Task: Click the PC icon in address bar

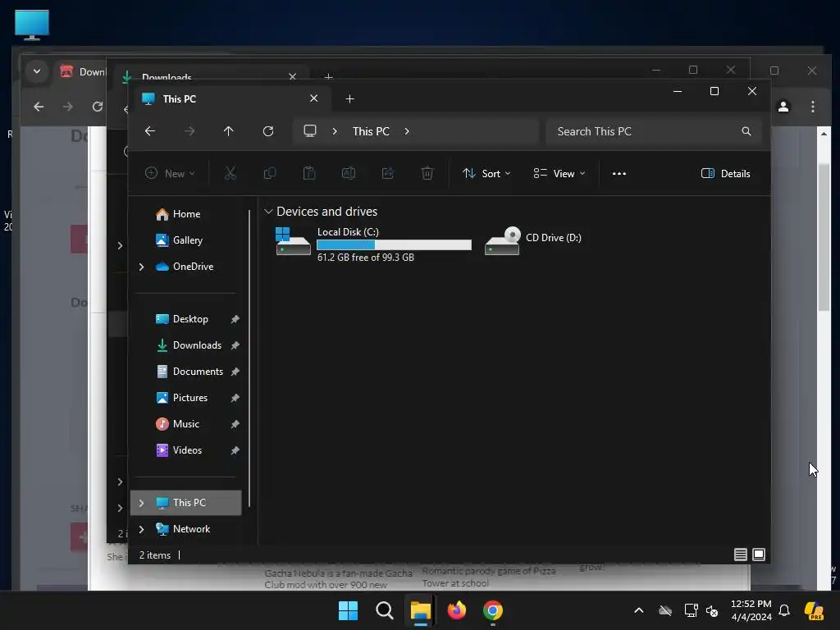Action: [x=310, y=131]
